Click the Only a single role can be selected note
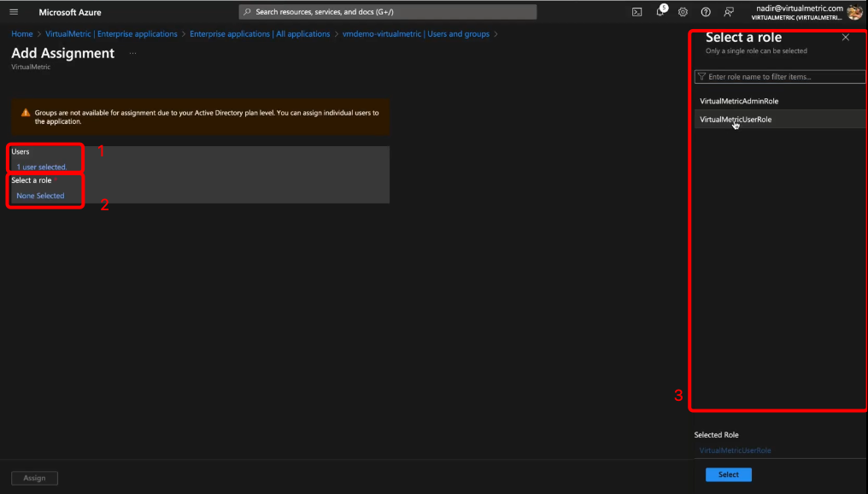 click(756, 51)
